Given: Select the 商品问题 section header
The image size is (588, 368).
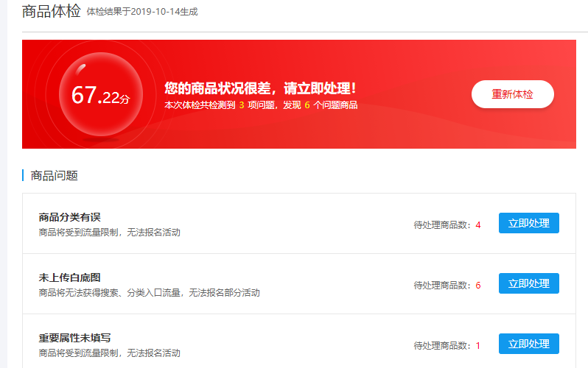Looking at the screenshot, I should tap(54, 175).
